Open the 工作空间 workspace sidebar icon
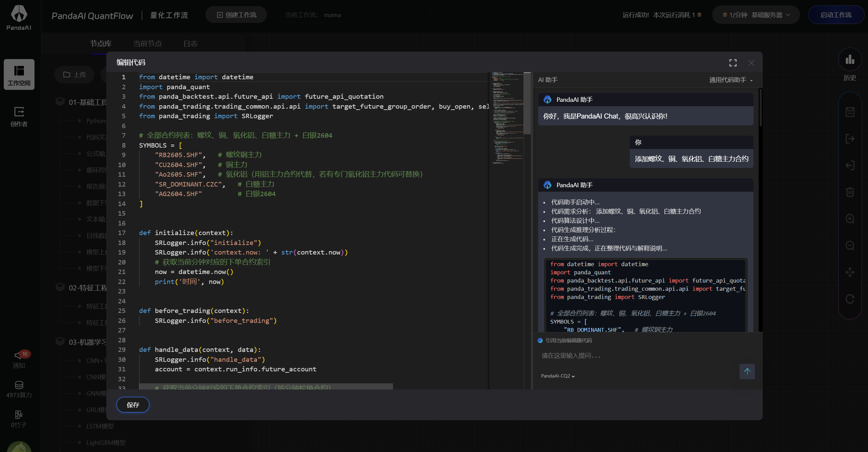 coord(19,74)
